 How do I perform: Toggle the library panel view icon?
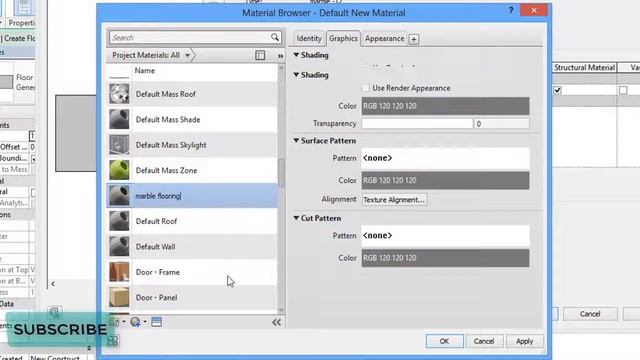[260, 55]
